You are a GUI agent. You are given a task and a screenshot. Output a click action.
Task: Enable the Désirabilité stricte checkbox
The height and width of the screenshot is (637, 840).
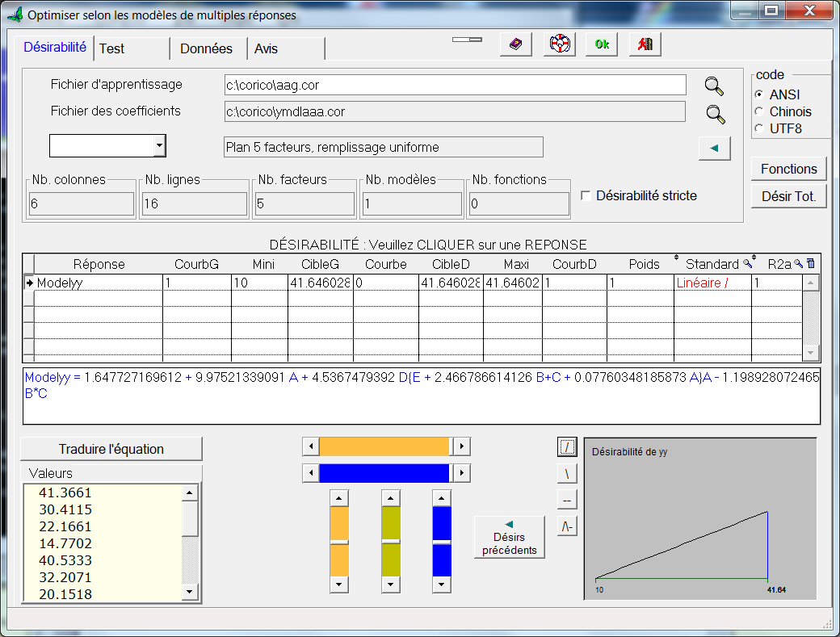pyautogui.click(x=586, y=195)
